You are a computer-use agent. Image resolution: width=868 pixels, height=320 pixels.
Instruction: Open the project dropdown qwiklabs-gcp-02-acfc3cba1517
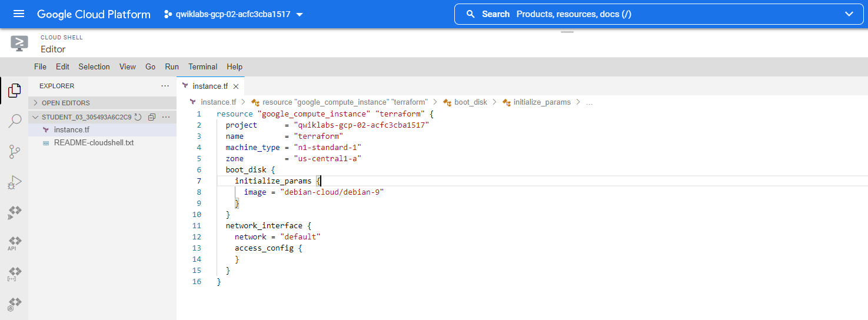click(234, 14)
